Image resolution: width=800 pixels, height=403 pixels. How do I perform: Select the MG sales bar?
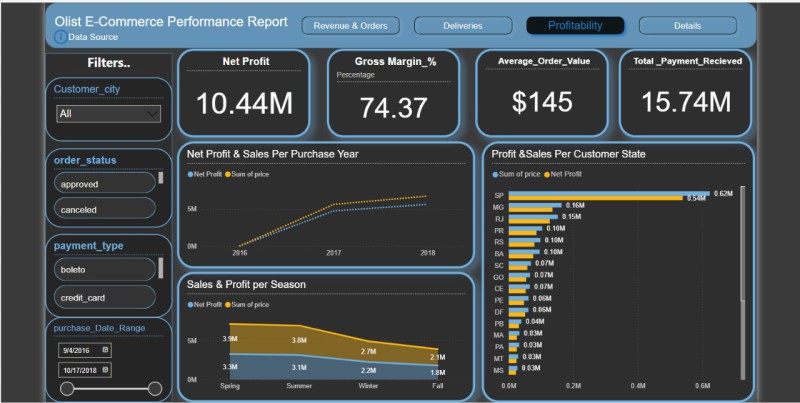pos(535,205)
